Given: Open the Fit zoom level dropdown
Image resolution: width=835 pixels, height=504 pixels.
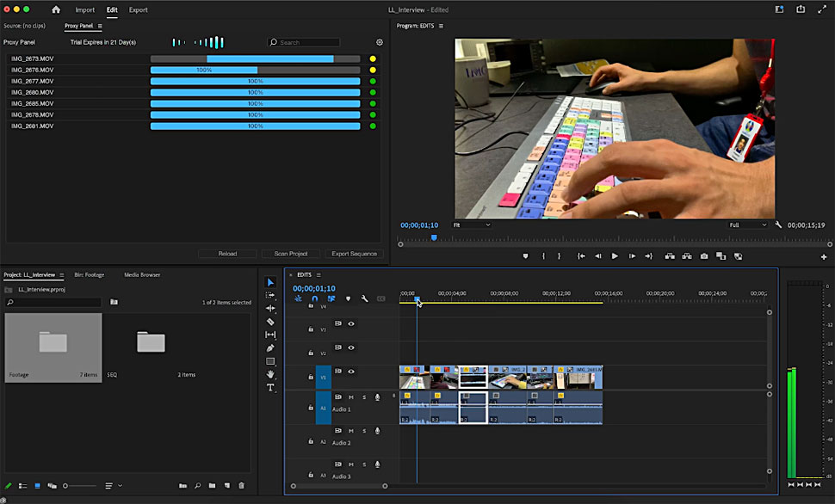Looking at the screenshot, I should (x=471, y=225).
